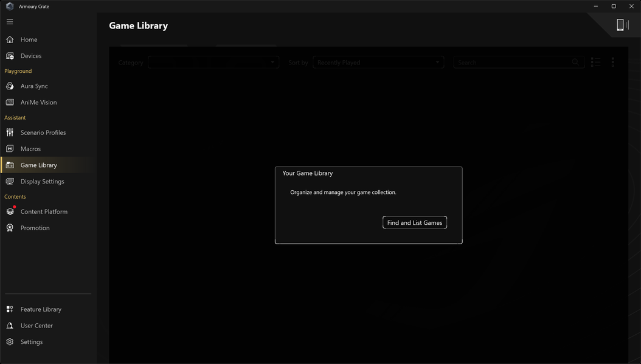Click "Organize and manage your game collection." text
The image size is (641, 364).
[x=344, y=193]
